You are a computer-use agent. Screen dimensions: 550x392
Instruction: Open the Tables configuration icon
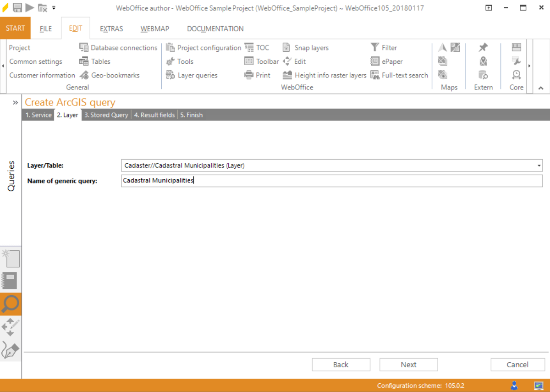(84, 61)
